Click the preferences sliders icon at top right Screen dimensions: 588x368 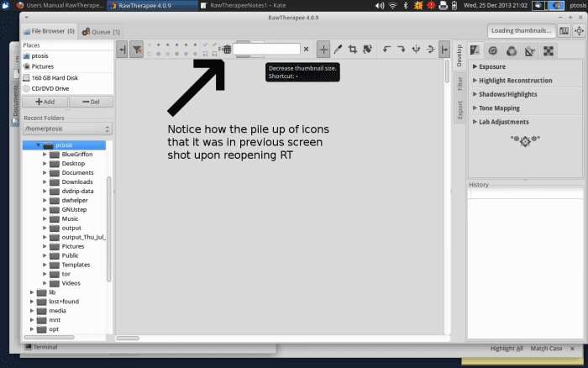[564, 31]
